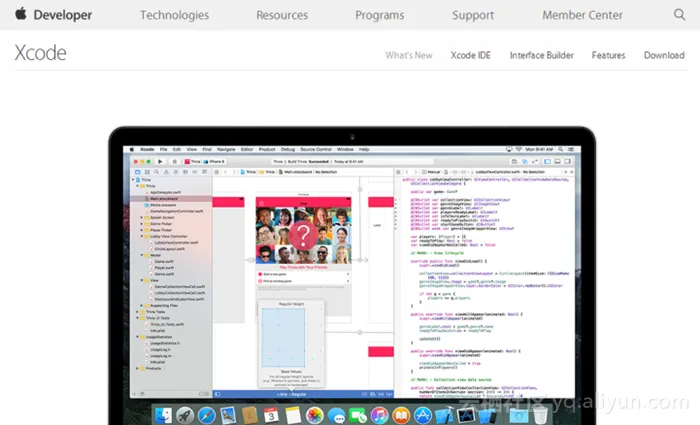Toggle the Utilities pane visibility
Viewport: 700px width, 425px height.
click(568, 161)
